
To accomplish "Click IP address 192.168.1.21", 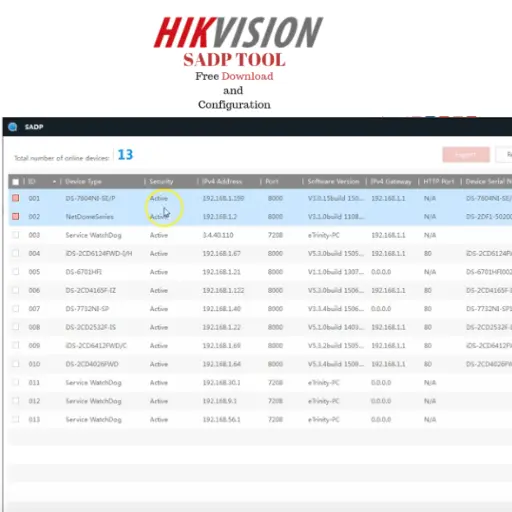I will 222,272.
